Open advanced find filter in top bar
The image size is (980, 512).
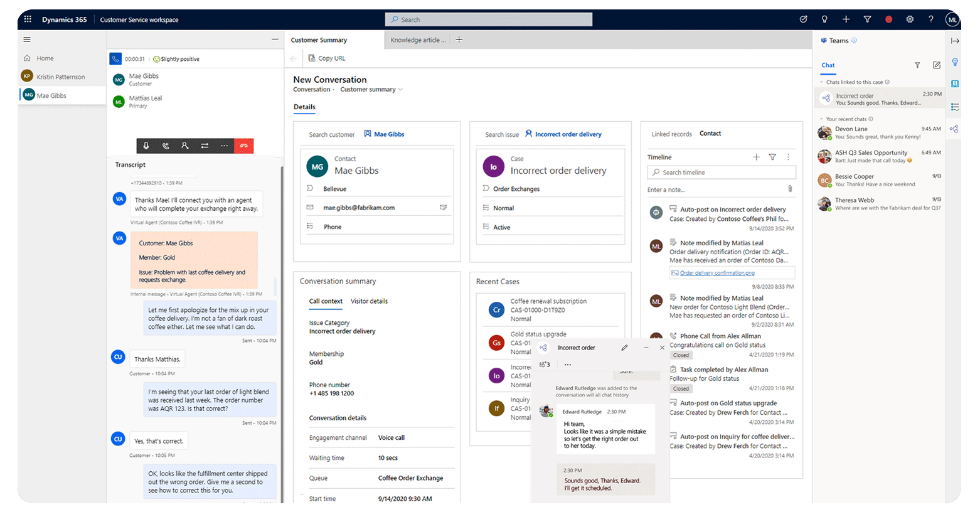coord(867,19)
